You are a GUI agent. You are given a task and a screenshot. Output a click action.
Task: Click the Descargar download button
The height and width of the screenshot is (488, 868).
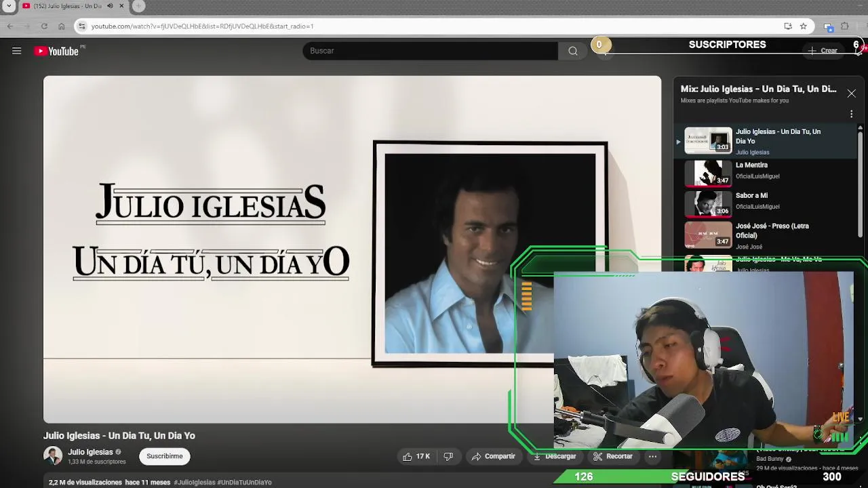(554, 456)
